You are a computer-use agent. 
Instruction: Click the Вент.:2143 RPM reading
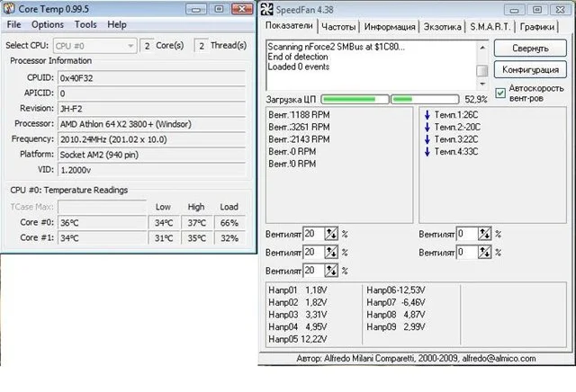[x=299, y=139]
